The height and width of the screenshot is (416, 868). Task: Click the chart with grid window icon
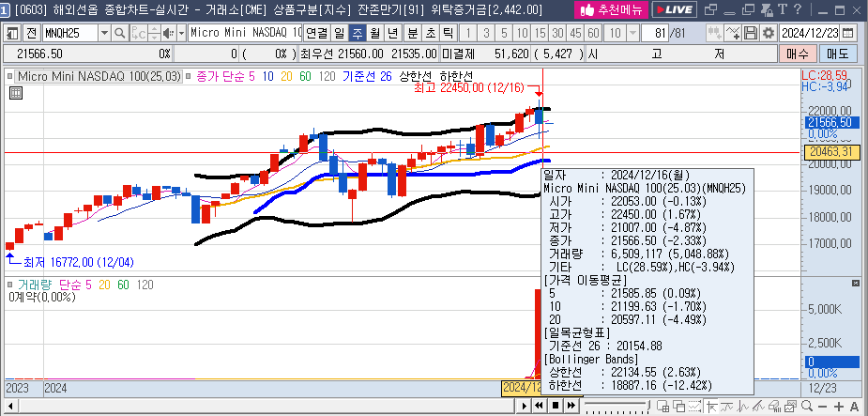click(x=662, y=406)
